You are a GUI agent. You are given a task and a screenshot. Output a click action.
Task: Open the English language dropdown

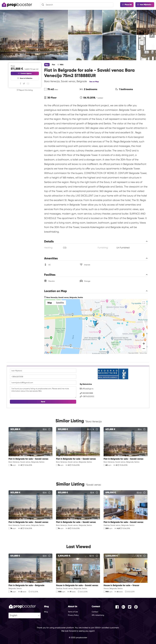(24, 615)
